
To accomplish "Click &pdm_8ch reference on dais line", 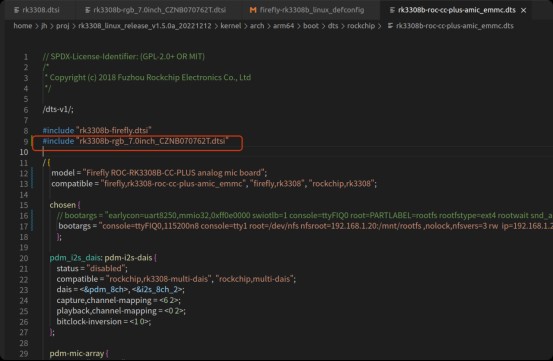I will pyautogui.click(x=104, y=290).
